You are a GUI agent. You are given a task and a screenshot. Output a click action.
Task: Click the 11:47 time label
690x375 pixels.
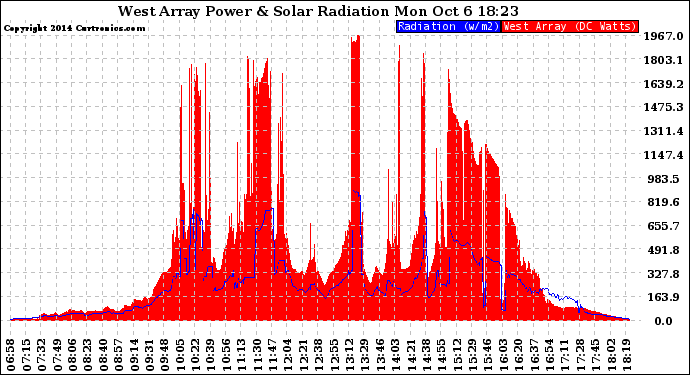[x=272, y=355]
